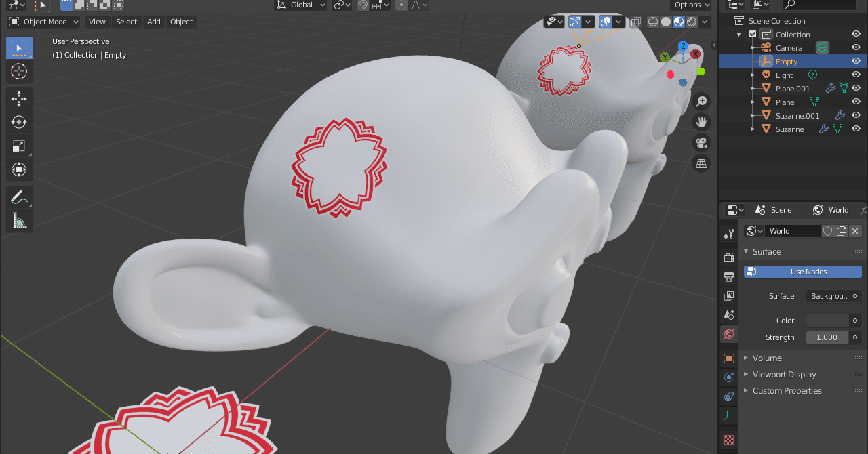The image size is (868, 454).
Task: Click the X axis on the navigation gizmo
Action: 695,54
